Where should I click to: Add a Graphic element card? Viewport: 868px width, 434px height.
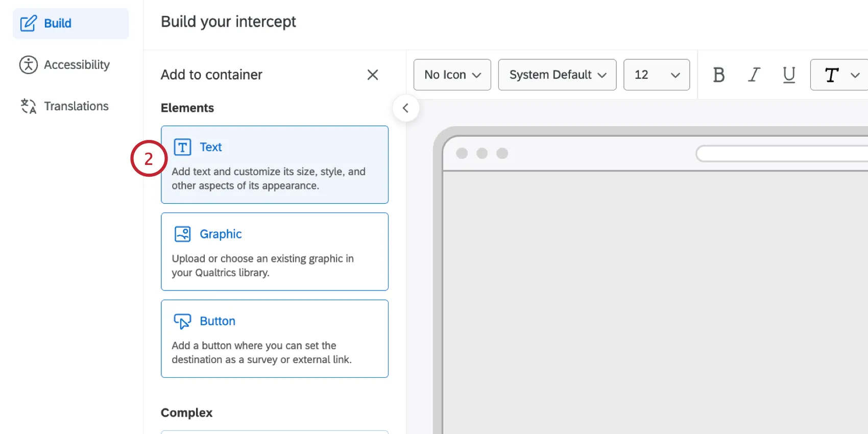[275, 252]
